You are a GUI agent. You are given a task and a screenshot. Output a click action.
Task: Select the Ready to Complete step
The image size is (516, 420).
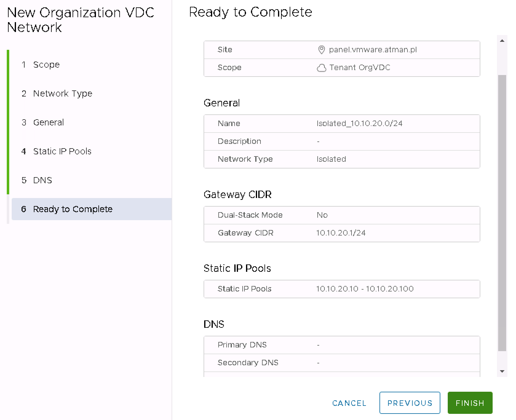[73, 209]
